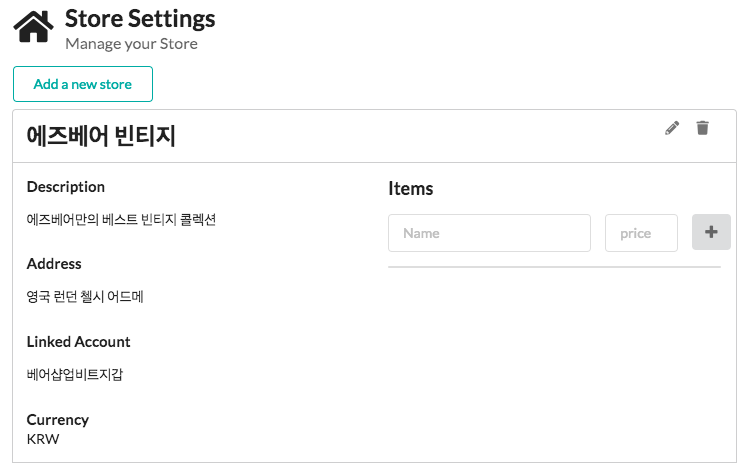Screen dimensions: 744x470
Task: Delete the store using the trash icon
Action: [x=703, y=128]
